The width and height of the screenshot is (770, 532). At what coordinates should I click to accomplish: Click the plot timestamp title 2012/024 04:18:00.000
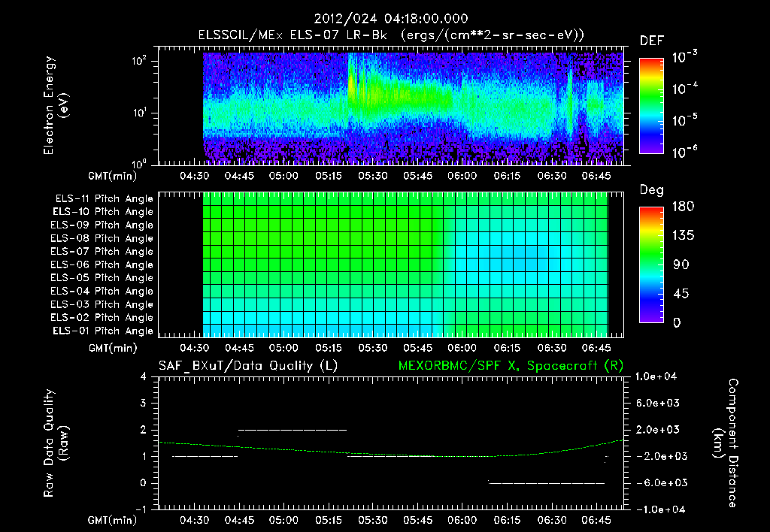tap(391, 19)
